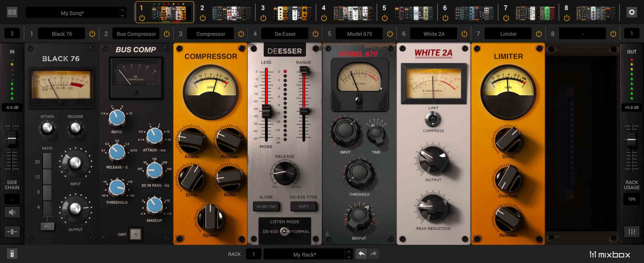
Task: Bypass the Black 76 slot power button
Action: click(92, 33)
